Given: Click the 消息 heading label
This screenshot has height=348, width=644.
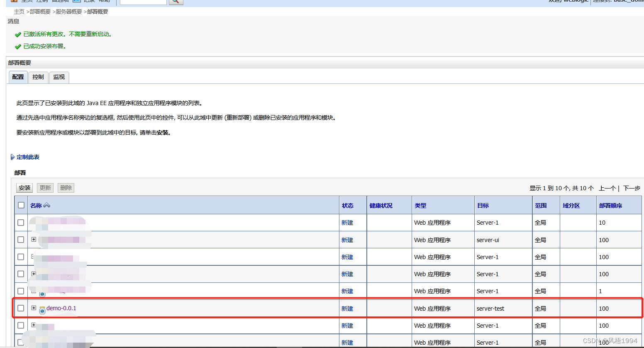Looking at the screenshot, I should pyautogui.click(x=13, y=21).
